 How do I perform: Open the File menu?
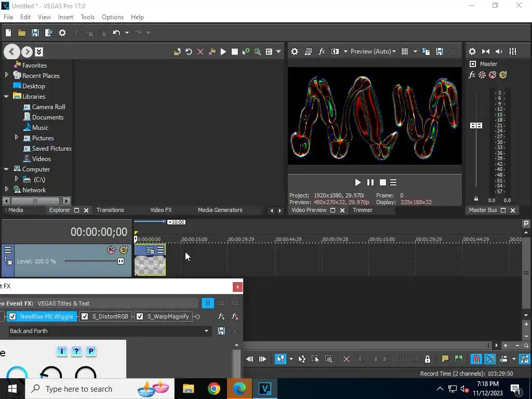coord(8,17)
